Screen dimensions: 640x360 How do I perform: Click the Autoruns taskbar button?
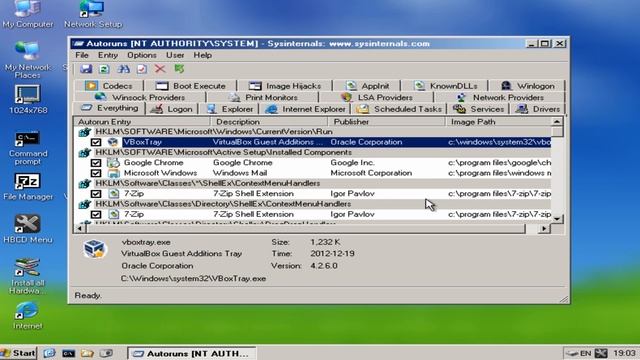(192, 353)
